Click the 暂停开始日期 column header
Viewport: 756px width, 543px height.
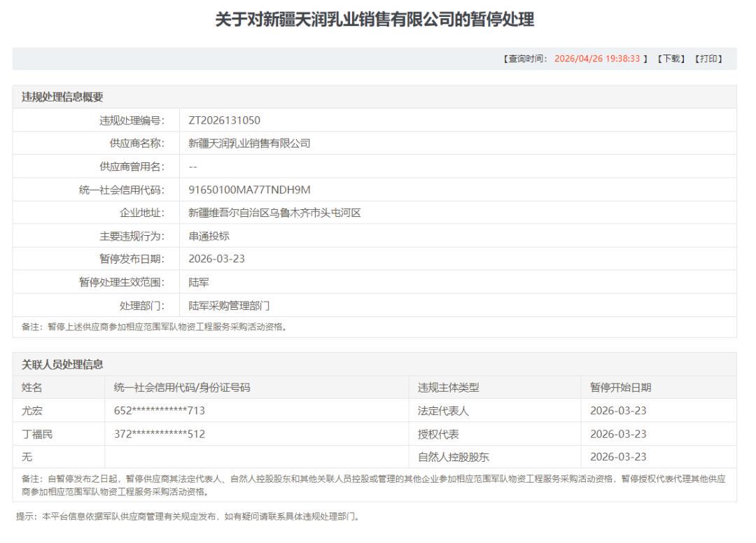click(x=620, y=388)
